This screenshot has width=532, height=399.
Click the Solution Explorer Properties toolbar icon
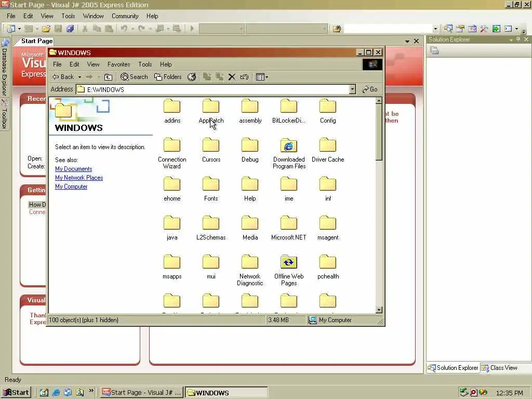[434, 50]
